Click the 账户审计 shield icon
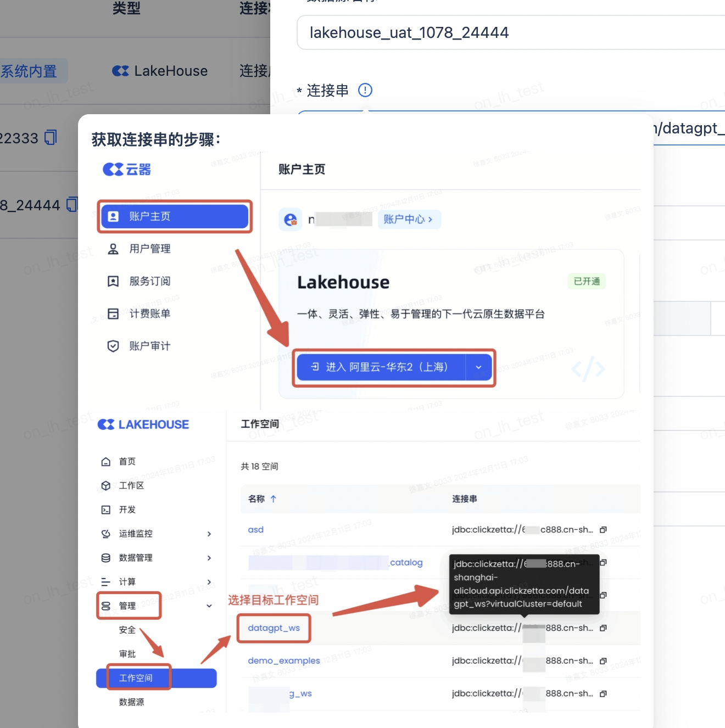The width and height of the screenshot is (725, 728). tap(113, 346)
